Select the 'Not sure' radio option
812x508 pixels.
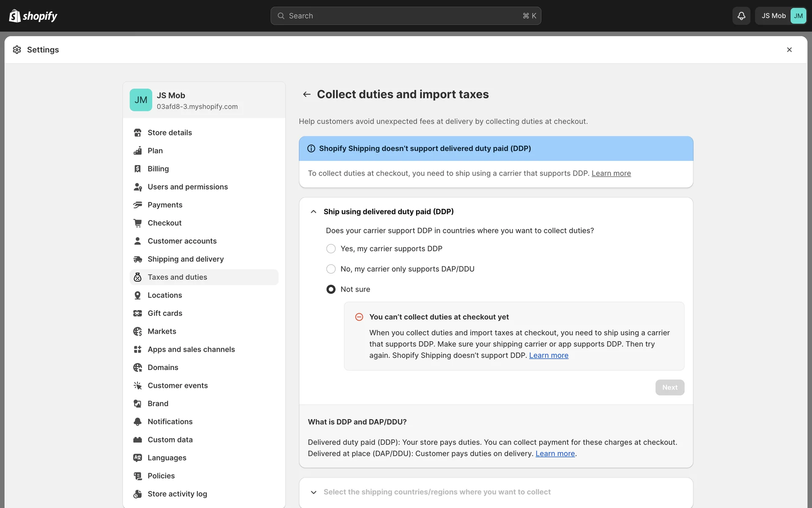point(331,289)
